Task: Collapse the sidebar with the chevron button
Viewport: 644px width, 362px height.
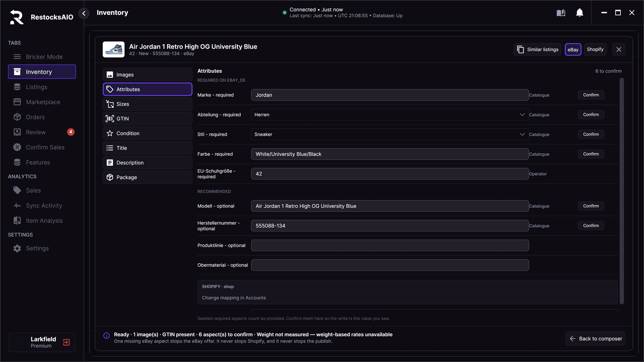Action: [84, 13]
